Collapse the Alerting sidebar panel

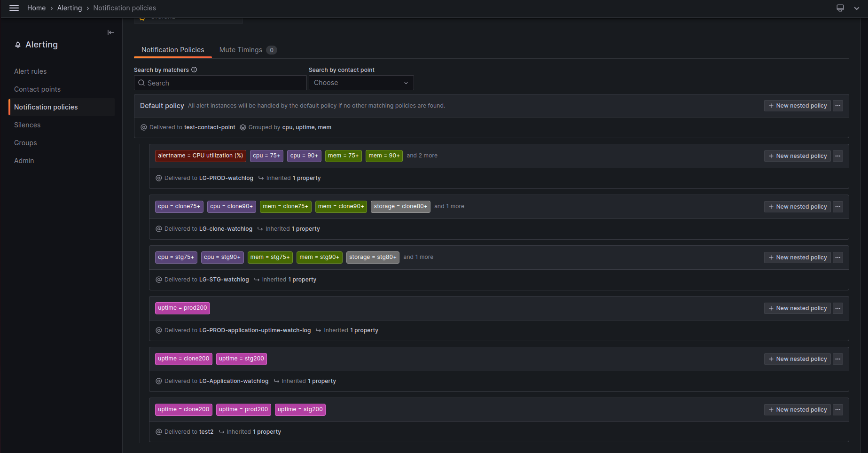(110, 32)
